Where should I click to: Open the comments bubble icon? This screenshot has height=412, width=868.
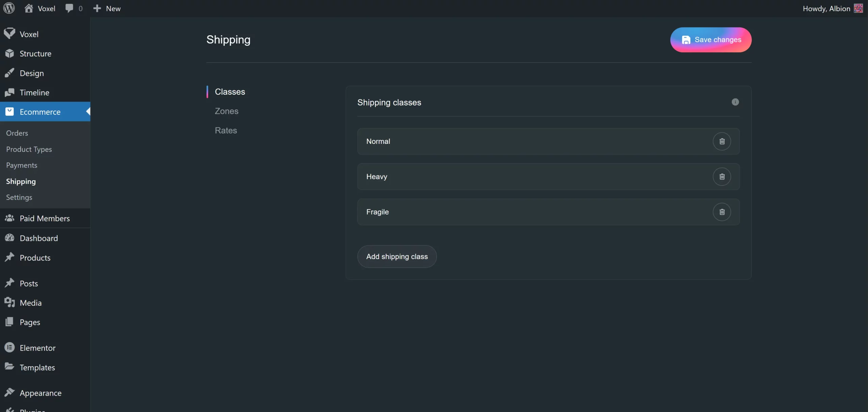click(69, 8)
